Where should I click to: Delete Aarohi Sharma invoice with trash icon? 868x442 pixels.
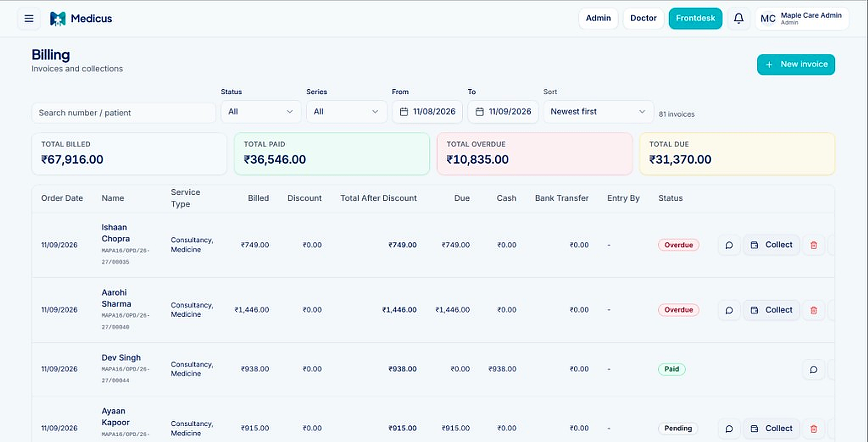pos(814,310)
